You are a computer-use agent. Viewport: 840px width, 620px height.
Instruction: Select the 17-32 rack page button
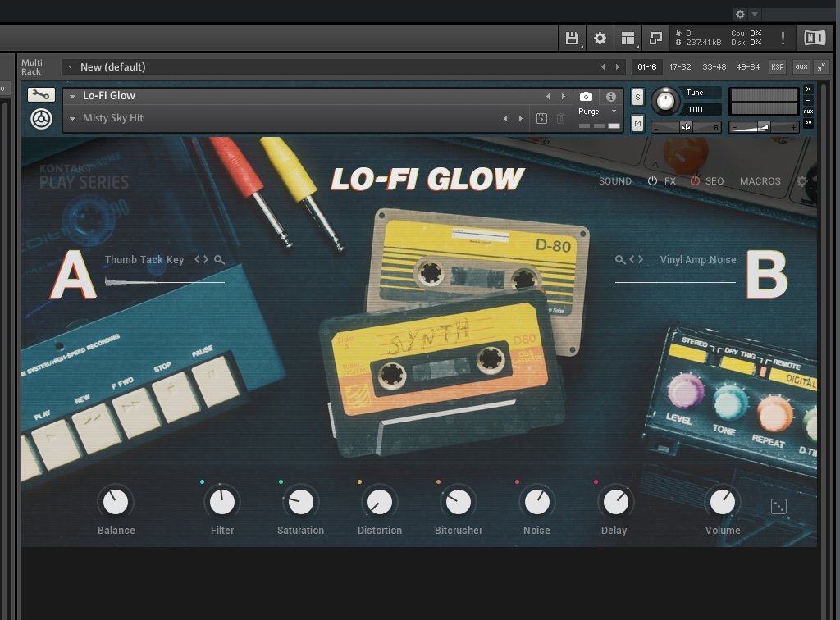pyautogui.click(x=680, y=67)
